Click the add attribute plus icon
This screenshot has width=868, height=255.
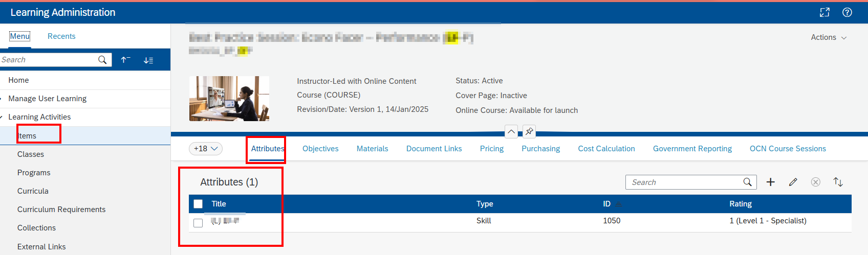point(770,182)
